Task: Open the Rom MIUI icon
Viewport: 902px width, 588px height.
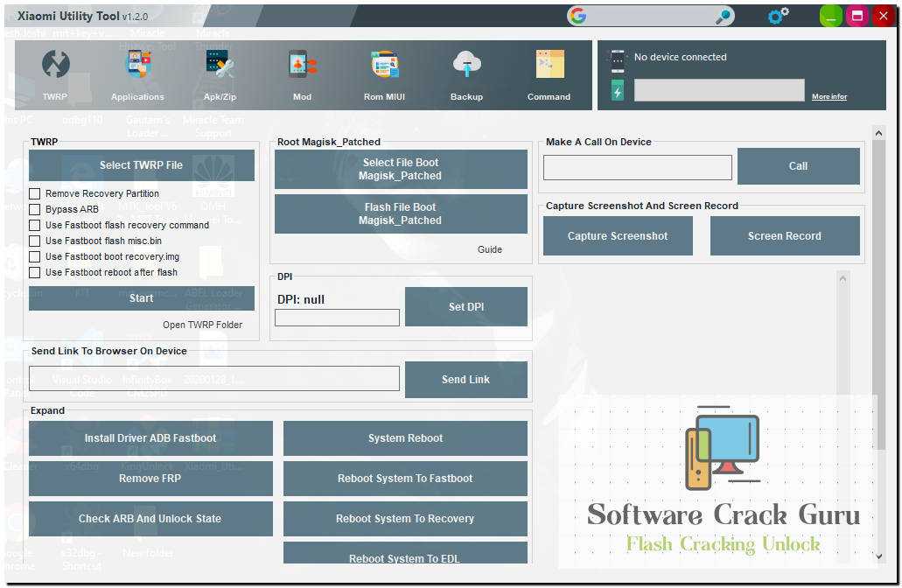Action: [x=384, y=64]
